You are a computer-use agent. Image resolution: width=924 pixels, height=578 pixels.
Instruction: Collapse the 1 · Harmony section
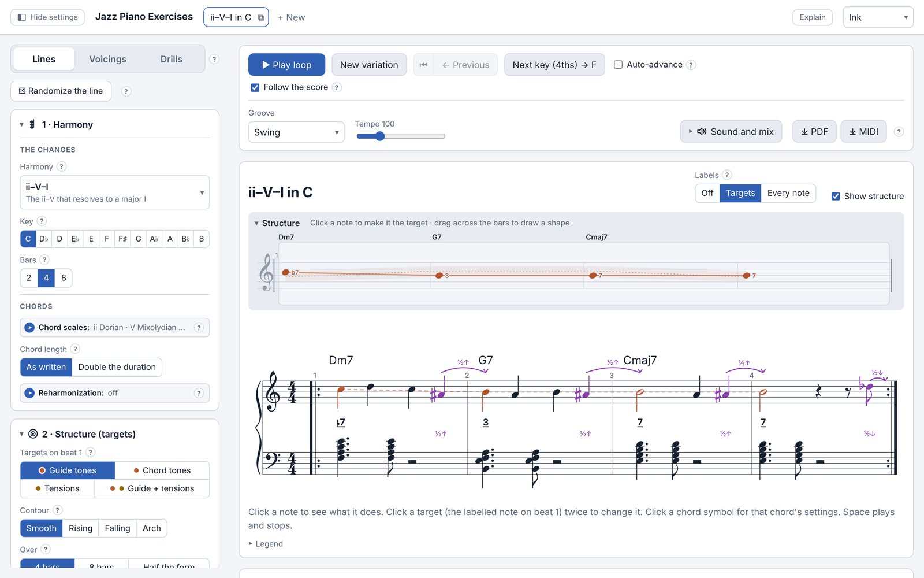click(x=22, y=124)
